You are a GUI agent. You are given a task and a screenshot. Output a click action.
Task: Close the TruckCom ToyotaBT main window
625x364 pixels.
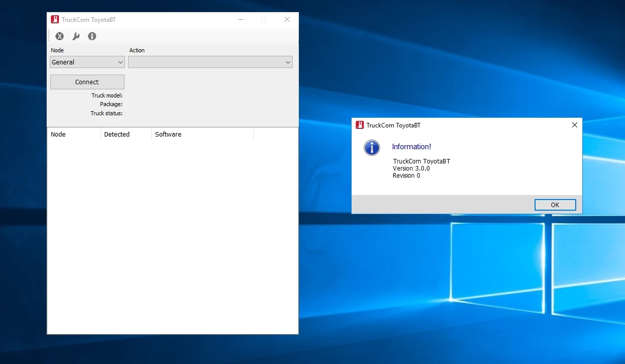click(x=287, y=20)
